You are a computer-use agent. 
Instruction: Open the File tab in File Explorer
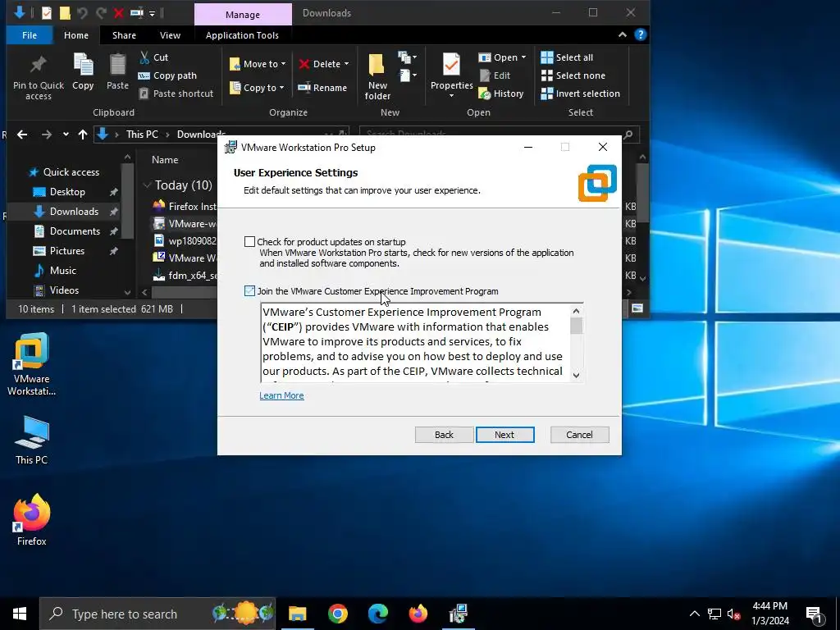pyautogui.click(x=30, y=35)
